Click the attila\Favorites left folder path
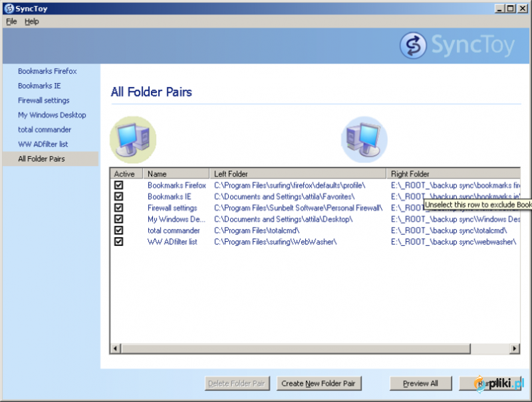This screenshot has height=402, width=532. pos(285,197)
